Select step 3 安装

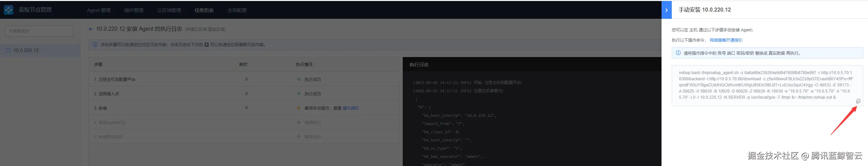[x=243, y=108]
